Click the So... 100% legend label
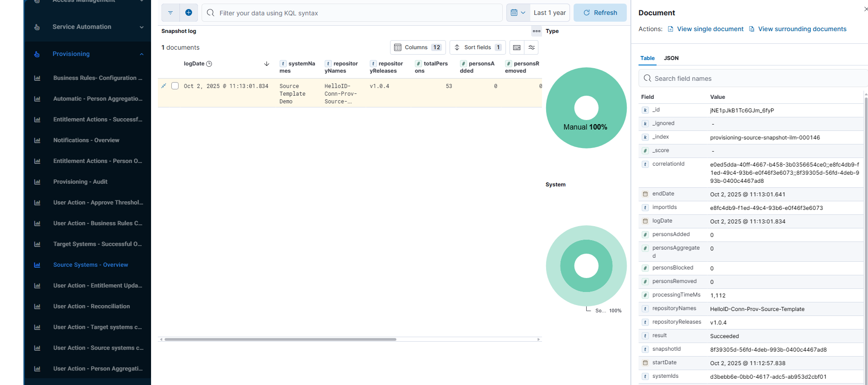 coord(608,311)
